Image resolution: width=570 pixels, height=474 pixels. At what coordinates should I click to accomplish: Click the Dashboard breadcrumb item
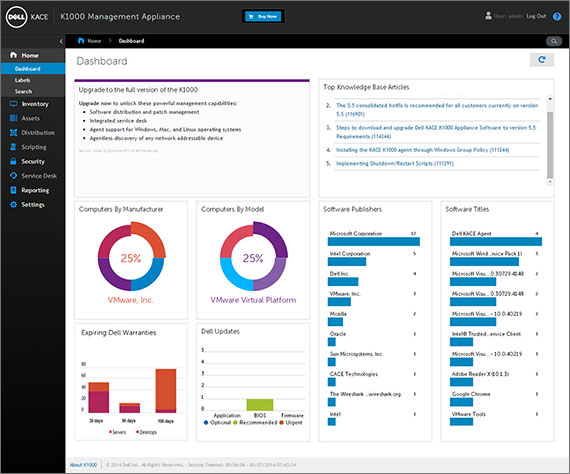point(131,41)
